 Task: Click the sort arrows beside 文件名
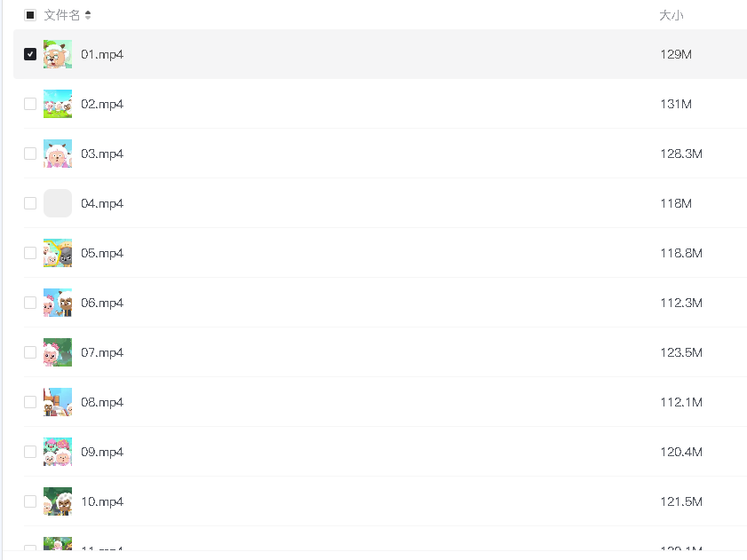(88, 15)
